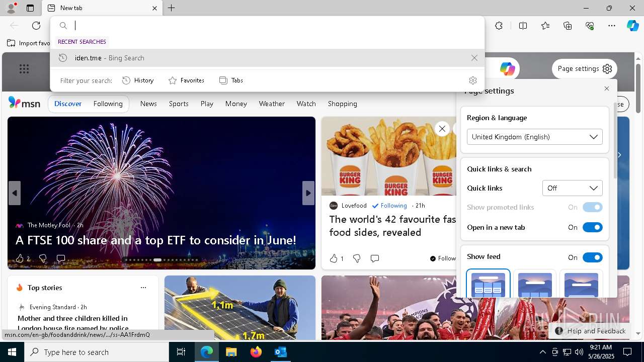Screen dimensions: 644x362
Task: Click the address bar input field
Action: tap(277, 26)
